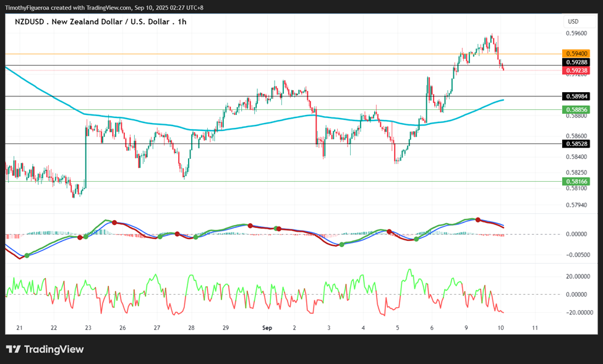Click the 0.58250 price axis value

tap(576, 172)
